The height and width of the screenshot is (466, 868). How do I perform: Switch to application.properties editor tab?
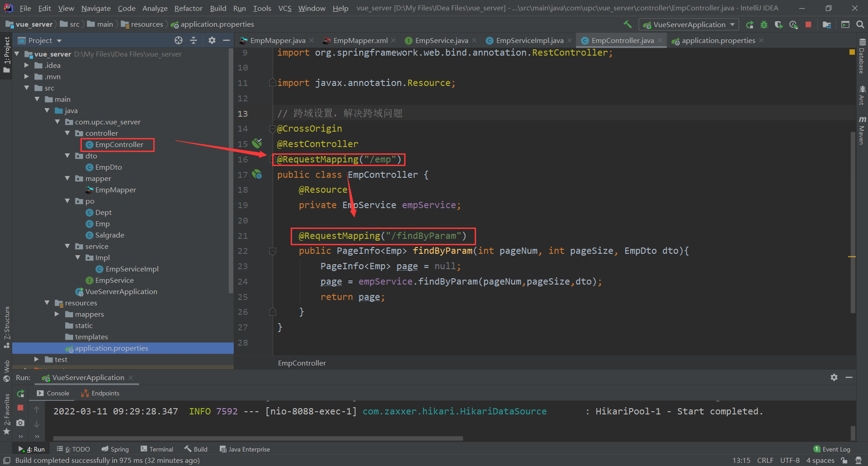[718, 40]
